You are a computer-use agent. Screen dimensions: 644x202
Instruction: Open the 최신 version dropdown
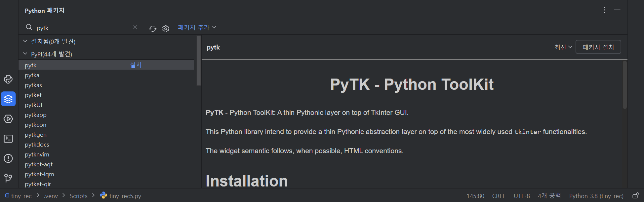pos(563,47)
